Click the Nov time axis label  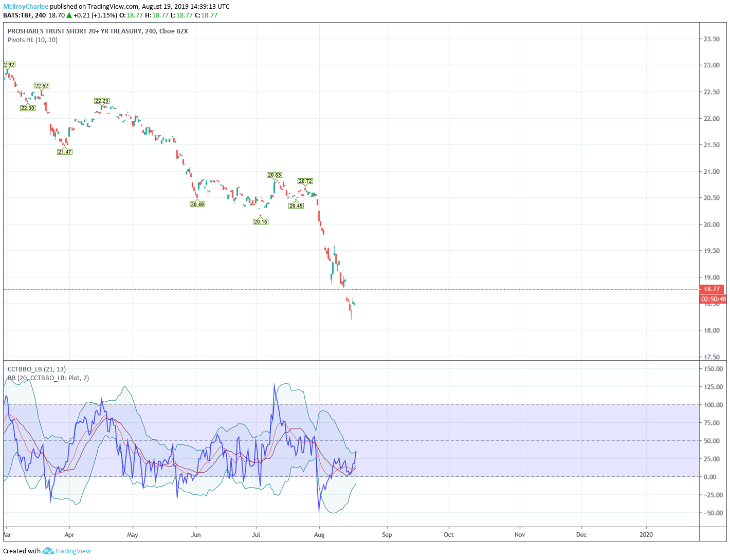(x=520, y=534)
